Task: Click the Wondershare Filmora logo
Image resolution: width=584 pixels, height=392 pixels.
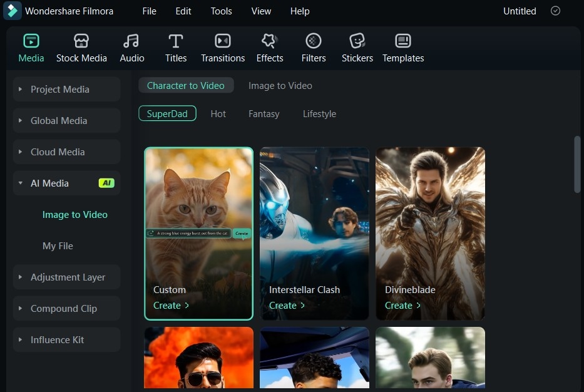Action: 13,11
